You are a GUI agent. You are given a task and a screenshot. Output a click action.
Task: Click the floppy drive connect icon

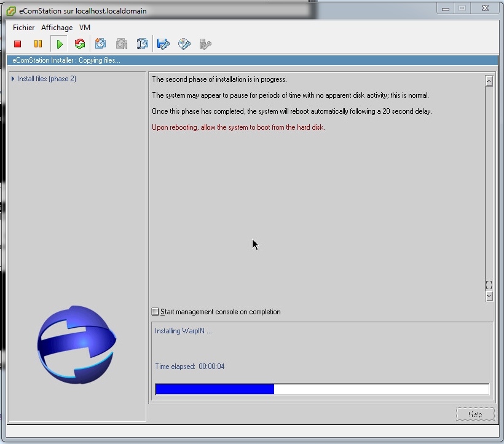click(x=163, y=44)
